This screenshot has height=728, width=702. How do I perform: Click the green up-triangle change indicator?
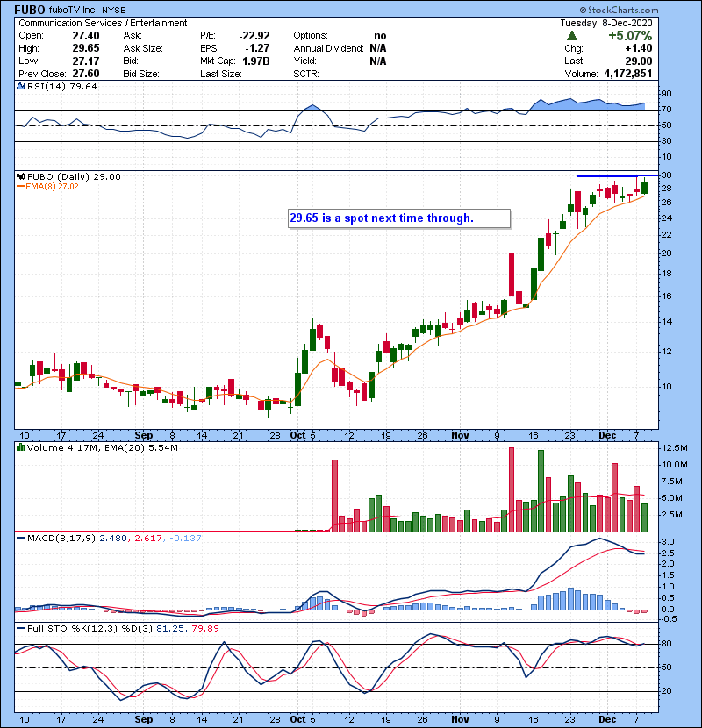coord(572,36)
